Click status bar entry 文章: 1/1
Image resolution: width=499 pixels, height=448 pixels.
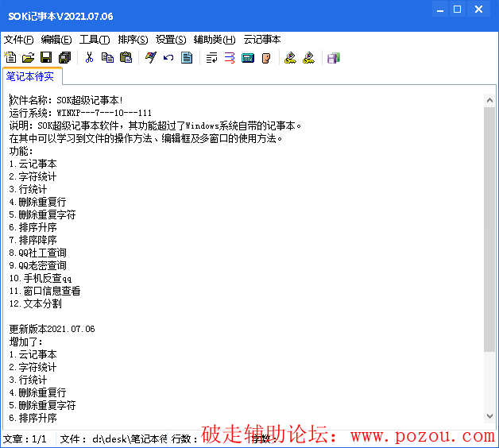pyautogui.click(x=25, y=439)
